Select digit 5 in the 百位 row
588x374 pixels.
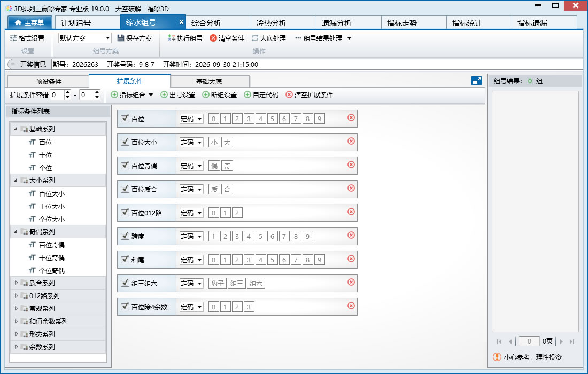[272, 119]
